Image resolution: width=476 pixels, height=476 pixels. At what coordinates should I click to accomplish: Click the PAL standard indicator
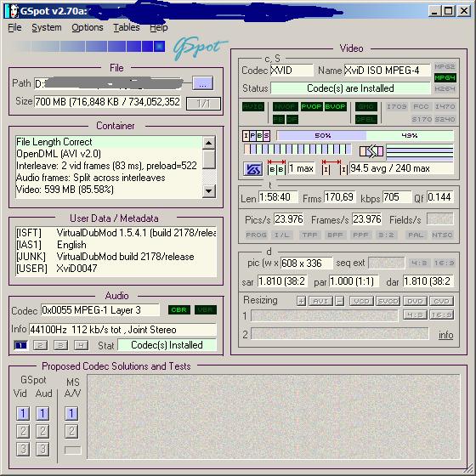pyautogui.click(x=416, y=235)
